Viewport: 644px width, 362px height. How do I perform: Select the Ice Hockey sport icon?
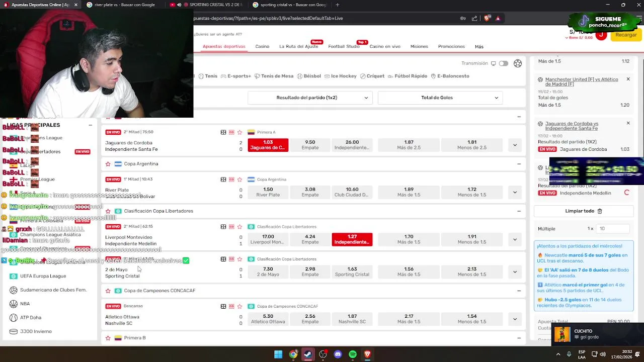pyautogui.click(x=327, y=76)
